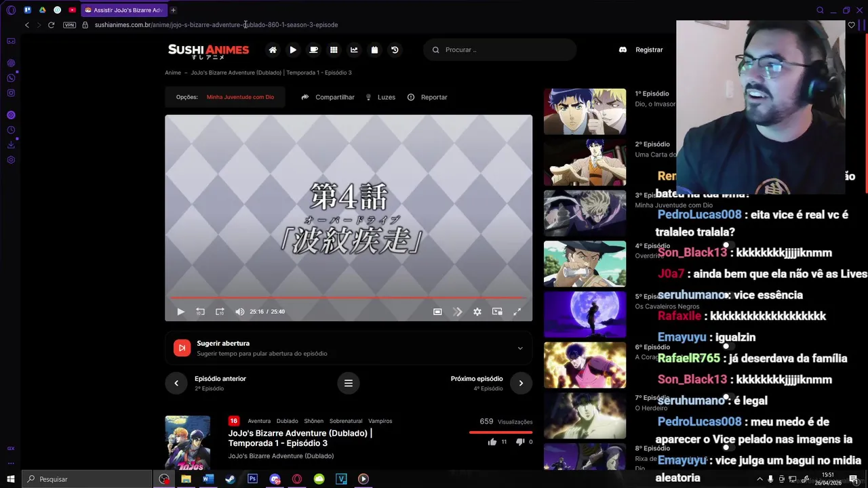Mute the video player volume
This screenshot has width=868, height=488.
(x=239, y=312)
